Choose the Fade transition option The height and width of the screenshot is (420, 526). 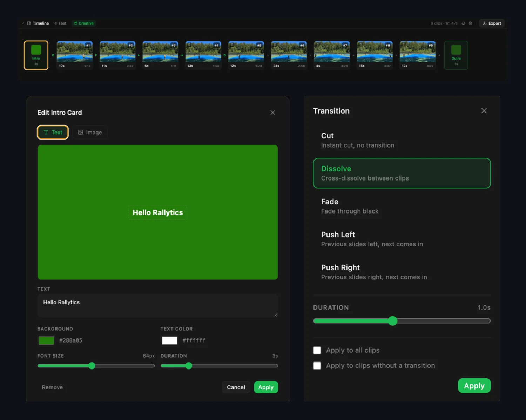coord(402,206)
